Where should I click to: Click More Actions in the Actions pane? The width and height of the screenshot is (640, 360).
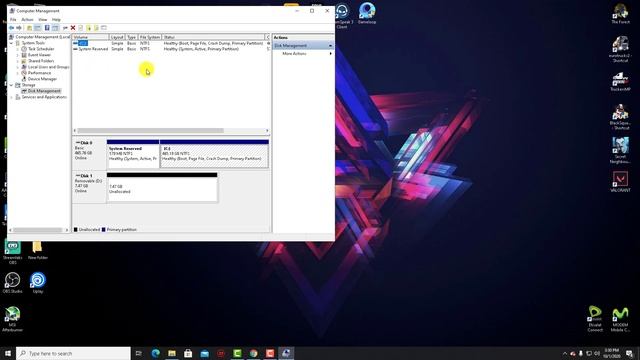pyautogui.click(x=294, y=53)
